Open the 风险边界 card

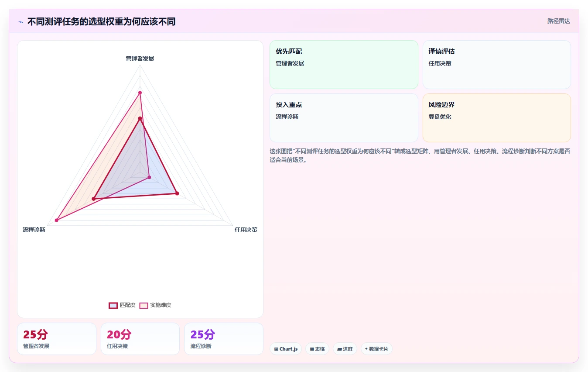click(x=496, y=118)
